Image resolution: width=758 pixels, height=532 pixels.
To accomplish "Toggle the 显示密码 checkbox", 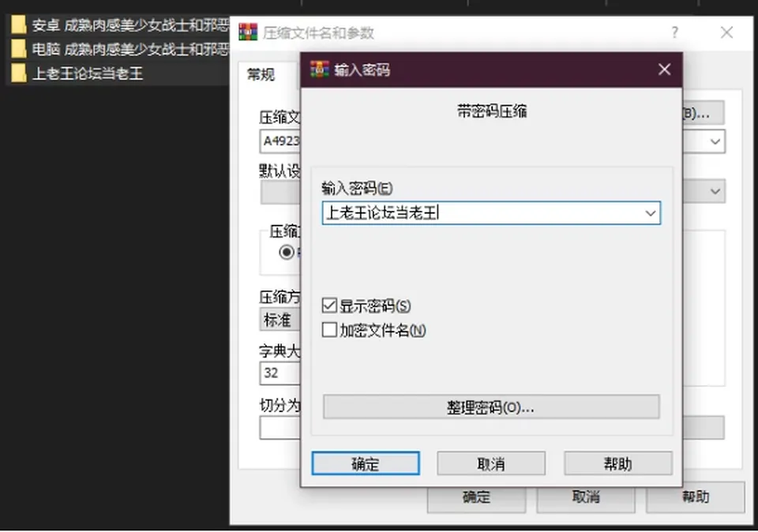I will (x=329, y=305).
